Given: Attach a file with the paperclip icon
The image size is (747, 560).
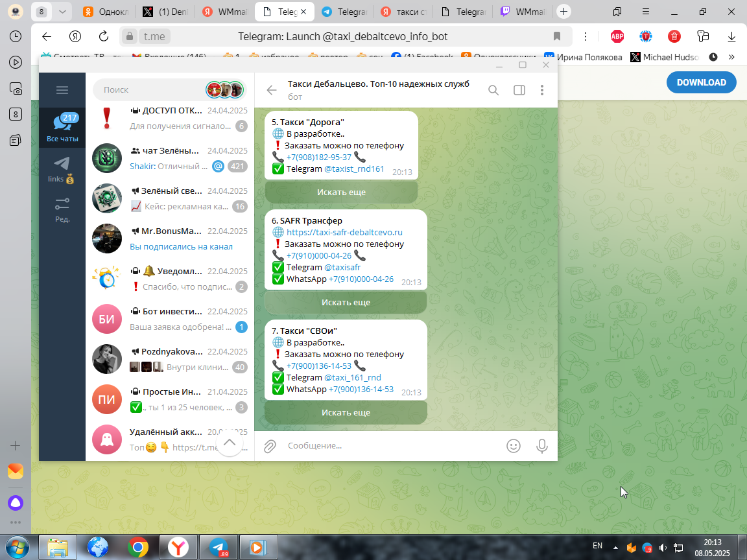Looking at the screenshot, I should point(270,446).
